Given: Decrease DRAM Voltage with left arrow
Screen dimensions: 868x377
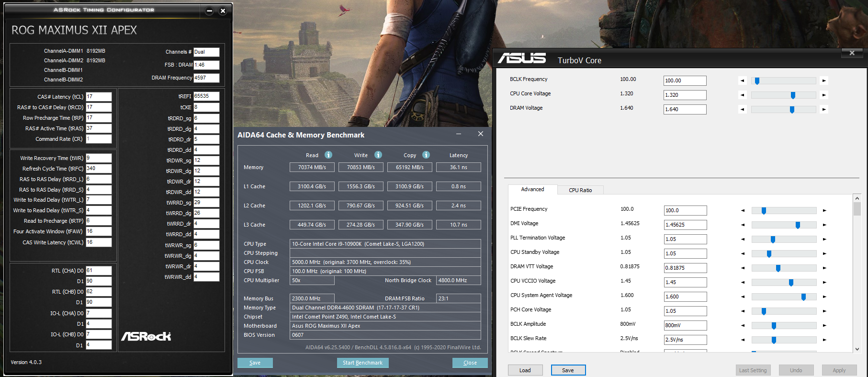Looking at the screenshot, I should click(743, 110).
